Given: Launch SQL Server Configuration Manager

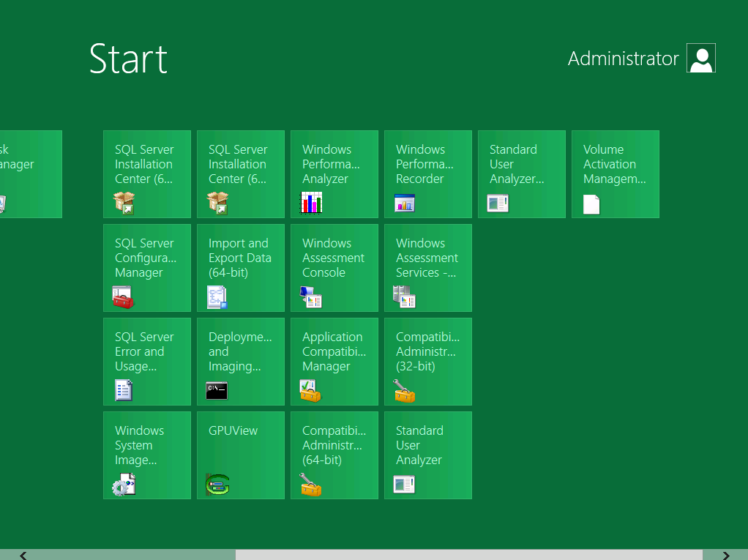Looking at the screenshot, I should pos(146,268).
